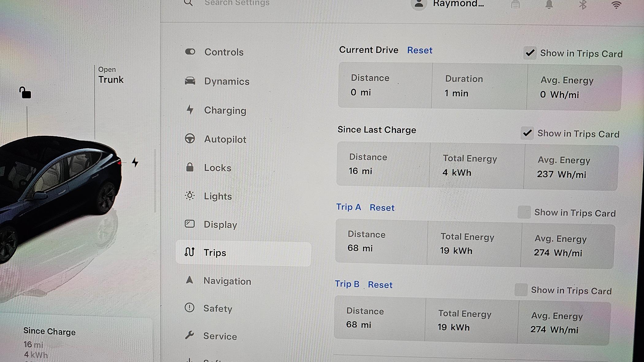The image size is (644, 362).
Task: Tap Open Trunk button
Action: pyautogui.click(x=111, y=75)
